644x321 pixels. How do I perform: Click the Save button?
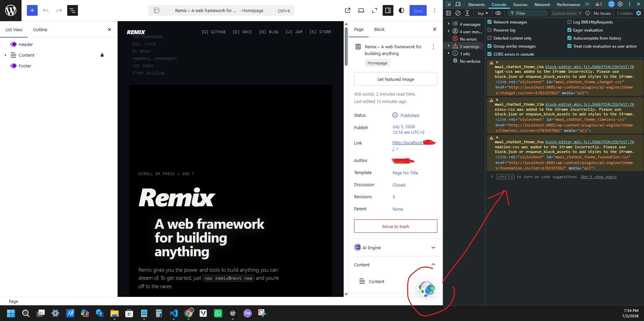click(x=418, y=10)
